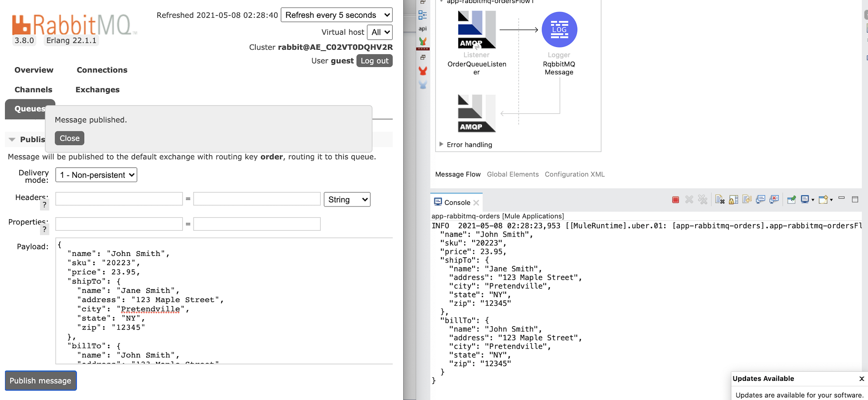Click the red Mule icon in the side strip
This screenshot has height=400, width=868.
click(423, 71)
